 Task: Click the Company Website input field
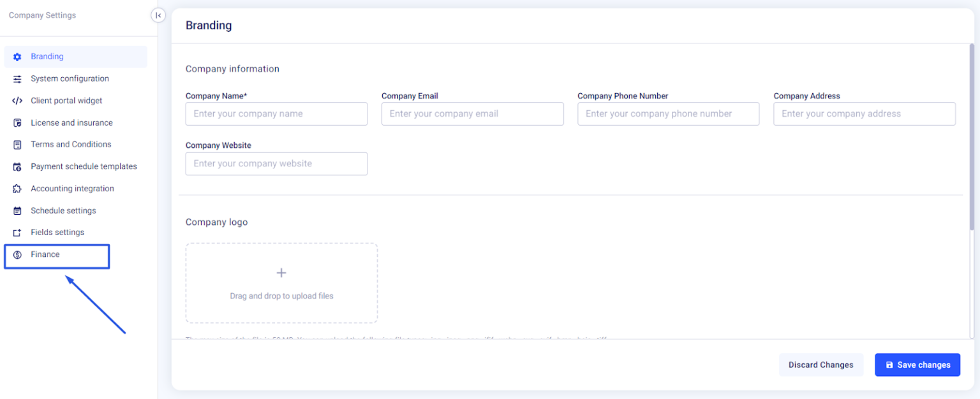click(x=276, y=164)
